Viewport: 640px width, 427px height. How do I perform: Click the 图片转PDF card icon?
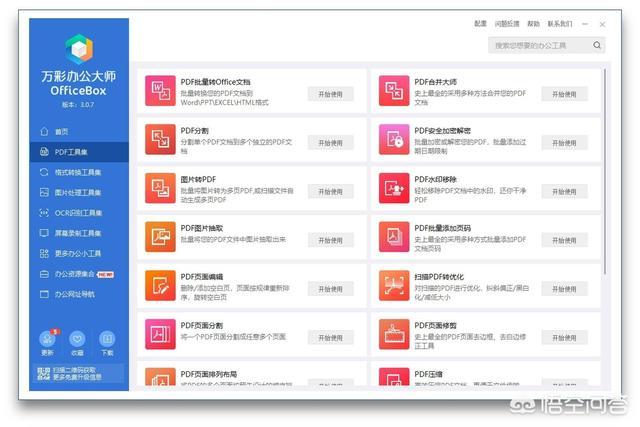coord(160,188)
